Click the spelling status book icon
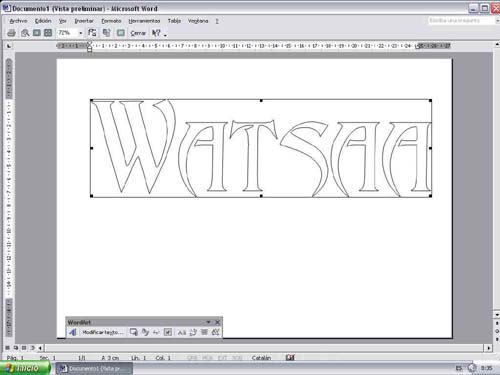 tap(290, 357)
